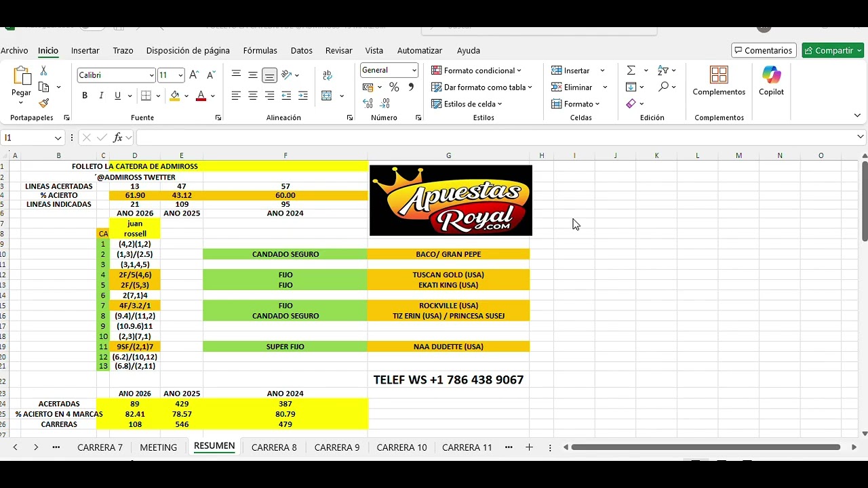Viewport: 868px width, 488px height.
Task: Click the Formato cells button
Action: pyautogui.click(x=575, y=104)
